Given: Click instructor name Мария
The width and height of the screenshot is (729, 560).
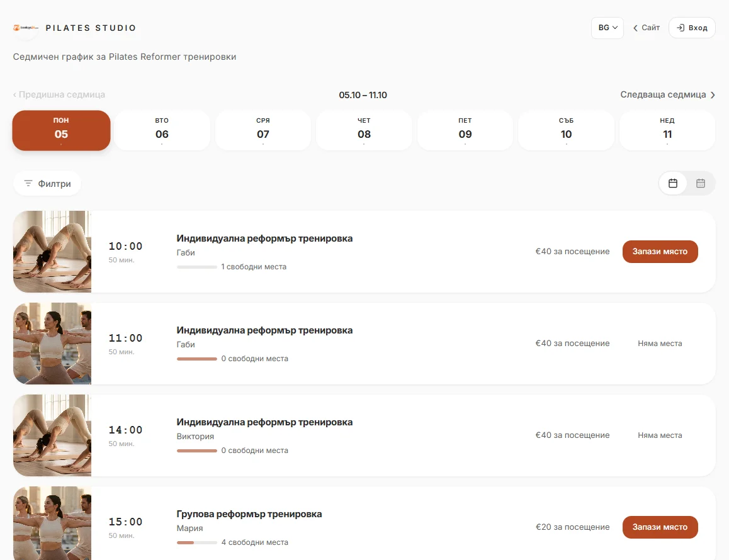Looking at the screenshot, I should click(x=189, y=529).
